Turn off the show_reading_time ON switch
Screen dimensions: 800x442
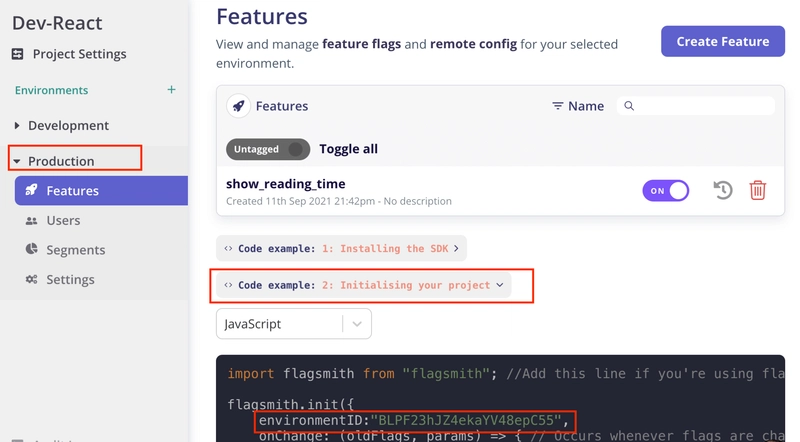click(665, 191)
